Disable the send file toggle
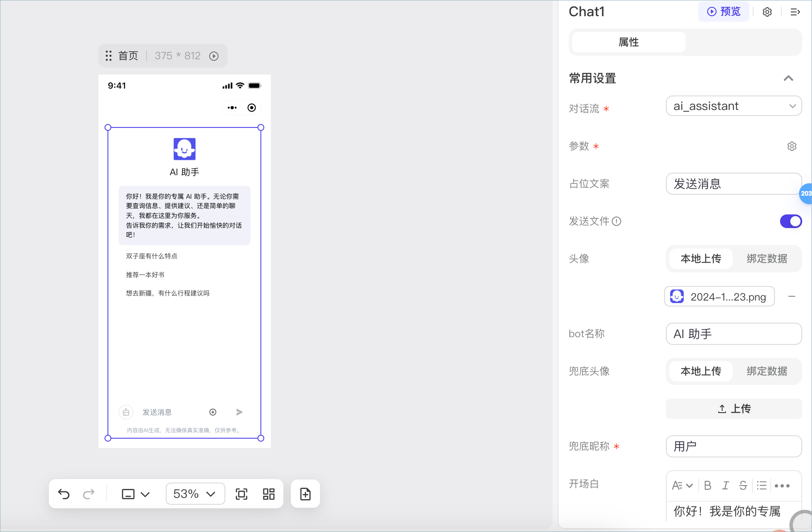This screenshot has width=812, height=532. (x=791, y=221)
